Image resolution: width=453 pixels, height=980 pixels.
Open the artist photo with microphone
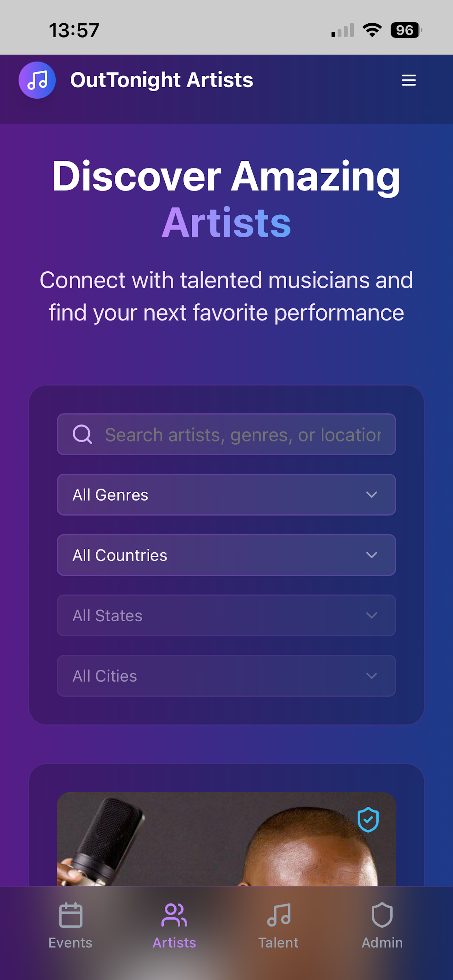[226, 839]
